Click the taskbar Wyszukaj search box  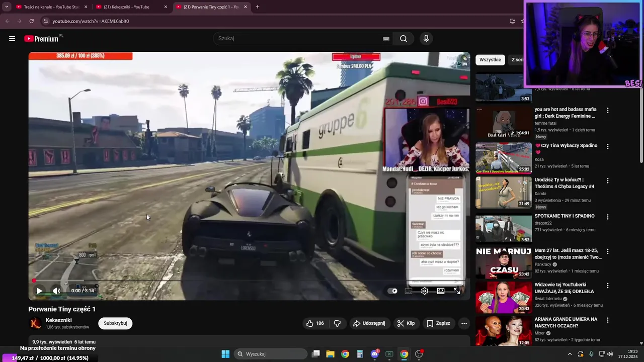[x=271, y=354]
